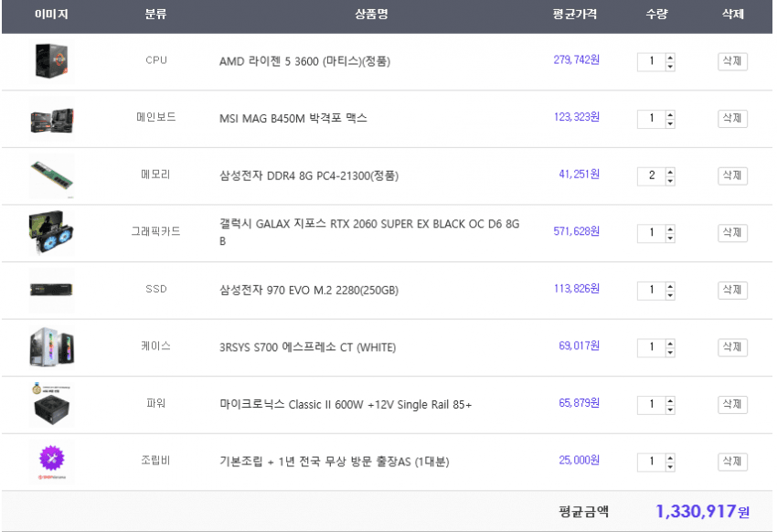This screenshot has width=777, height=532.
Task: Click the Micronics Classic II power supply image
Action: coord(51,404)
